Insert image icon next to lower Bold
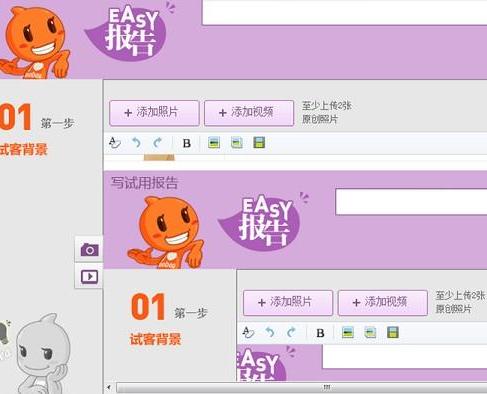Image resolution: width=487 pixels, height=394 pixels. tap(348, 333)
